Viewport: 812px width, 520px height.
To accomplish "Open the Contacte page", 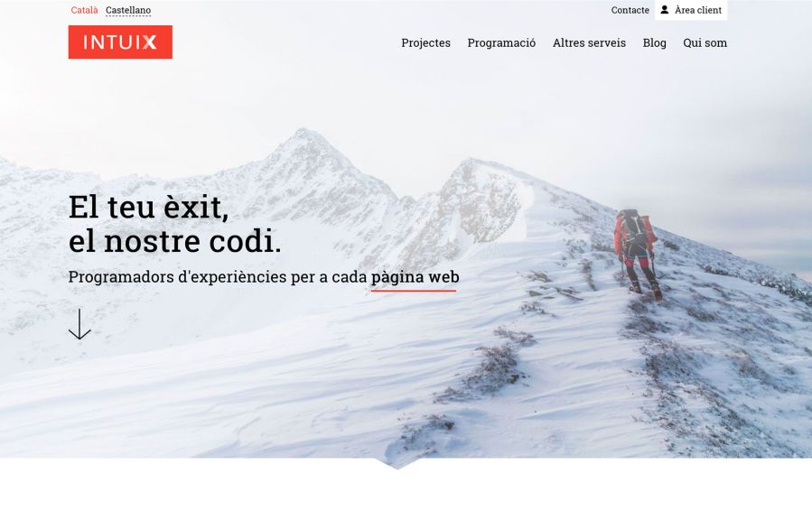I will click(x=630, y=10).
